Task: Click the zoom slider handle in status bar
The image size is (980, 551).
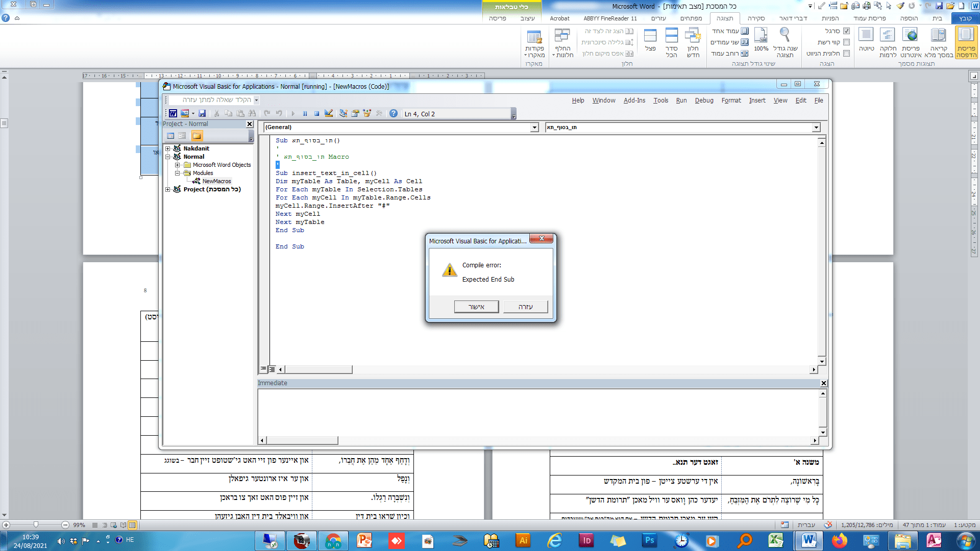Action: pos(36,524)
